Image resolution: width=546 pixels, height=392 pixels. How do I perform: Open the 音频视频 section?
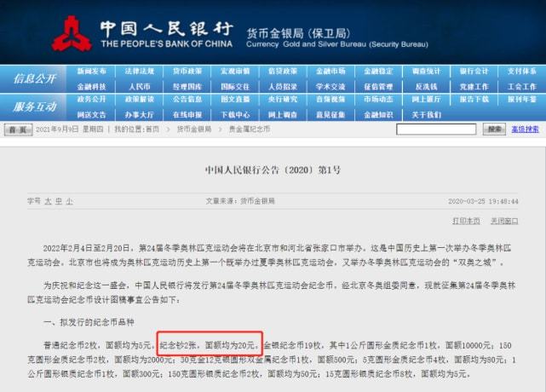pyautogui.click(x=330, y=100)
